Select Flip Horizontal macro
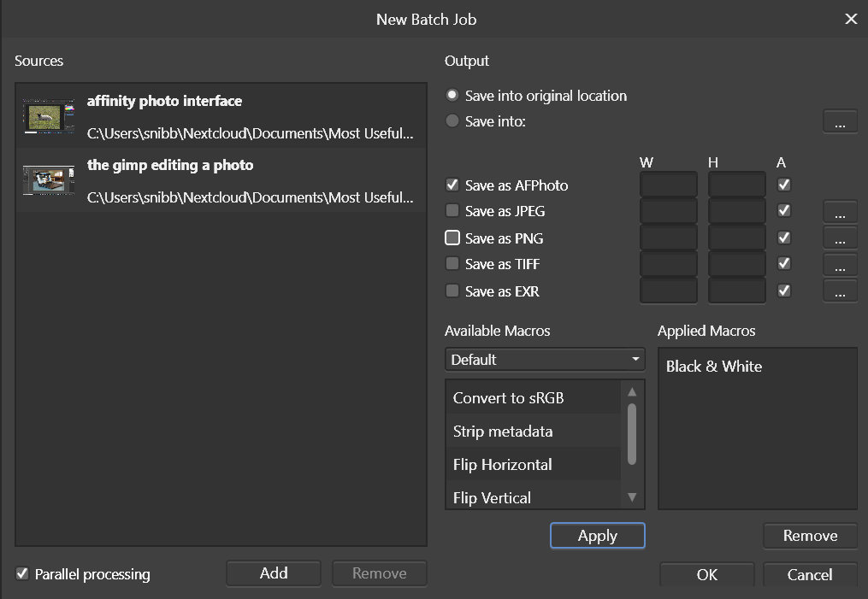The height and width of the screenshot is (599, 868). (x=533, y=464)
